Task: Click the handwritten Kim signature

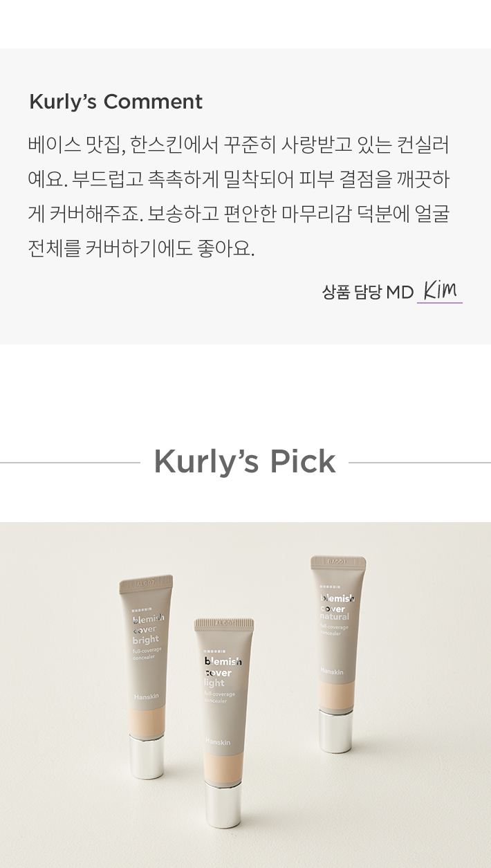Action: click(440, 290)
